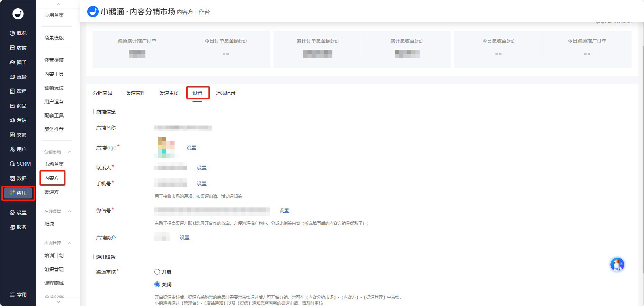Select the 设置 tab in content area

(197, 93)
